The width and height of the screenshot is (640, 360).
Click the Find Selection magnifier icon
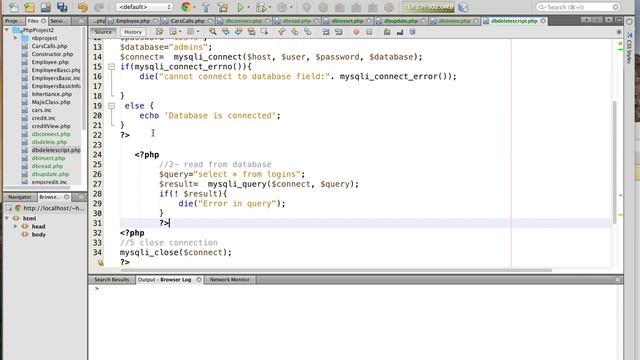pos(212,32)
